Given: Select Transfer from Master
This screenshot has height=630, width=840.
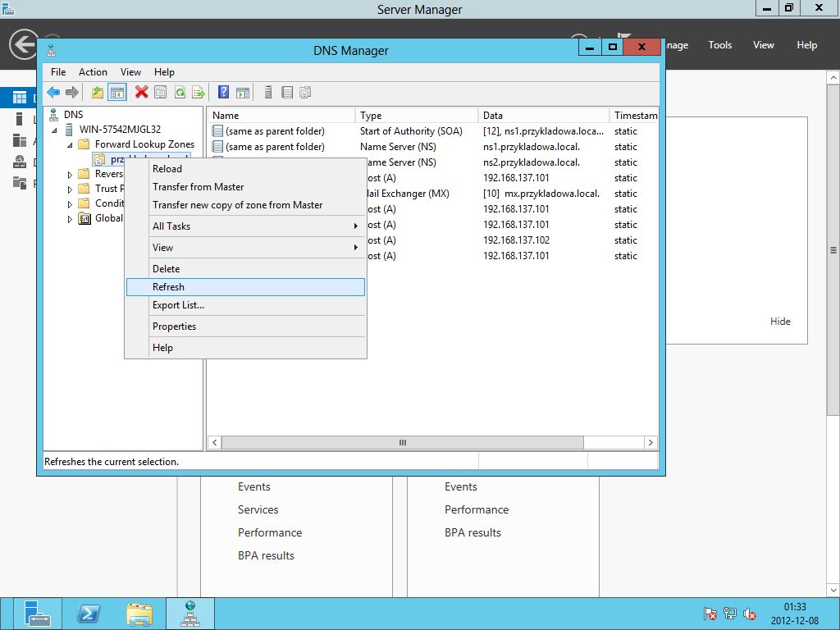Looking at the screenshot, I should point(246,187).
